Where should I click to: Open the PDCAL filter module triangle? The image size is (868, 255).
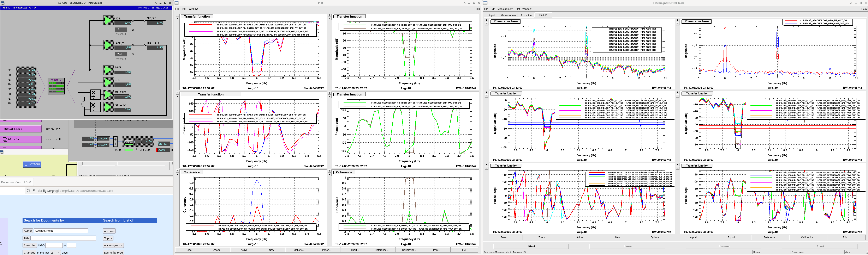click(108, 20)
